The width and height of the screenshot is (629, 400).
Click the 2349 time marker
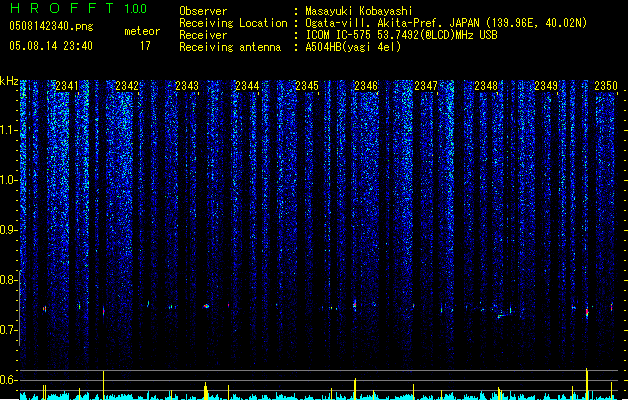click(546, 86)
